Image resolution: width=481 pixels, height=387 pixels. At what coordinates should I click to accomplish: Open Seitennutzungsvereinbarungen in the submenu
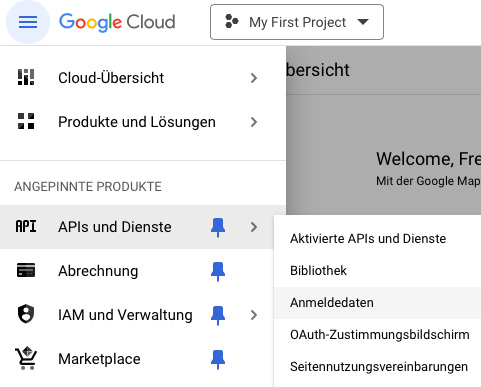[x=377, y=367]
